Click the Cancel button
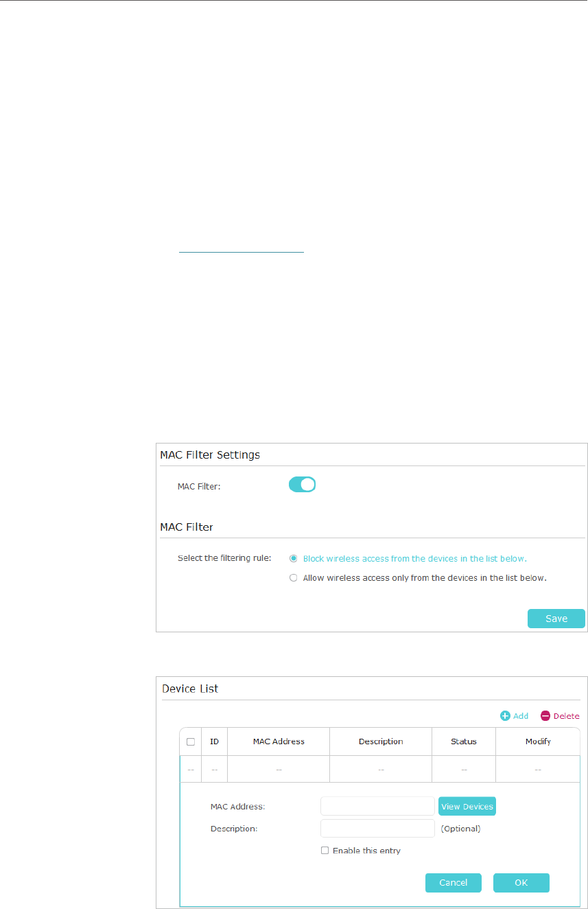 tap(454, 882)
